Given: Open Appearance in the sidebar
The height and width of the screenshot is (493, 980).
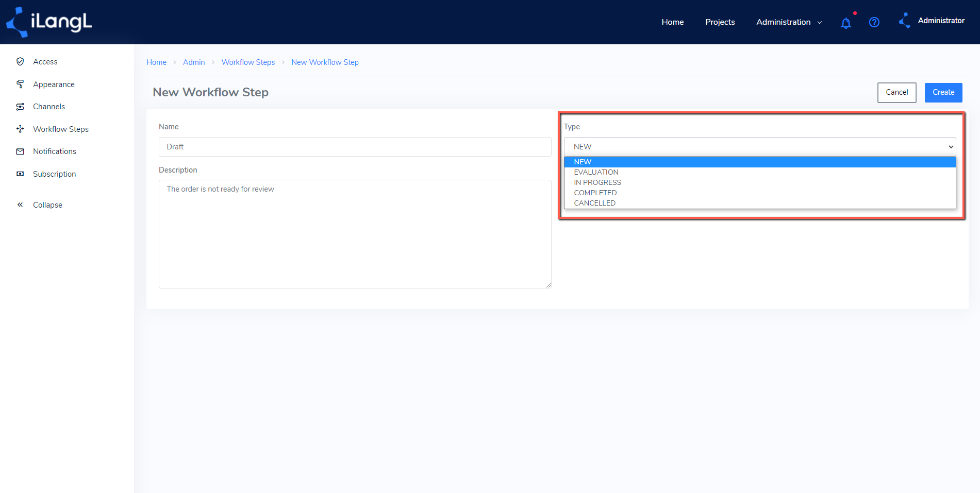Looking at the screenshot, I should tap(54, 84).
